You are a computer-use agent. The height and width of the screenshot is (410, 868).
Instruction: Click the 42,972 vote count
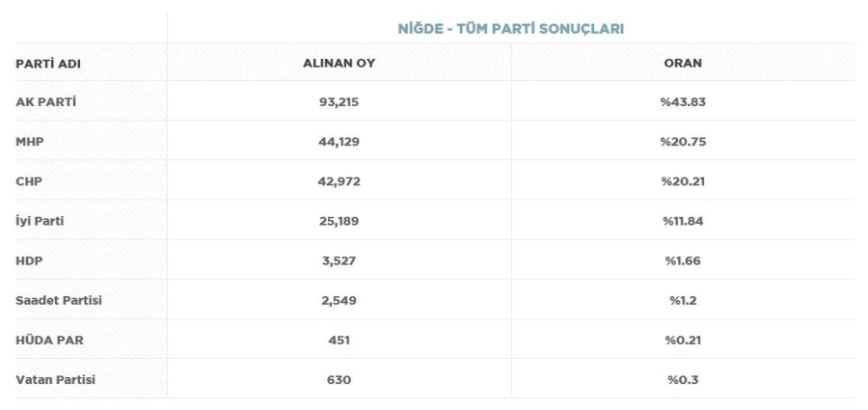339,181
